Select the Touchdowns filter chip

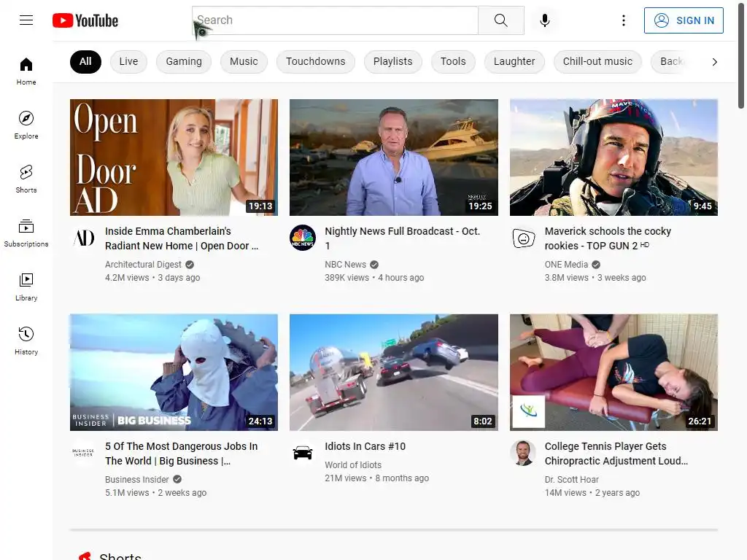(315, 61)
